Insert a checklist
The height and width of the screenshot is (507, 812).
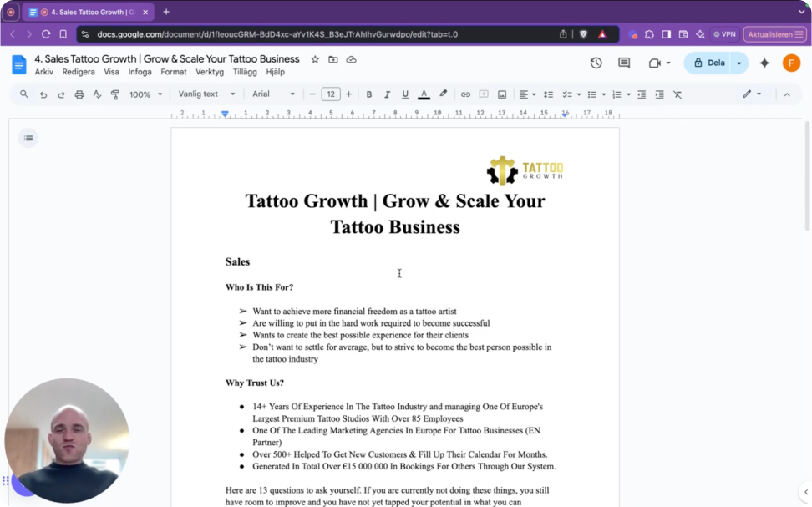(x=567, y=94)
